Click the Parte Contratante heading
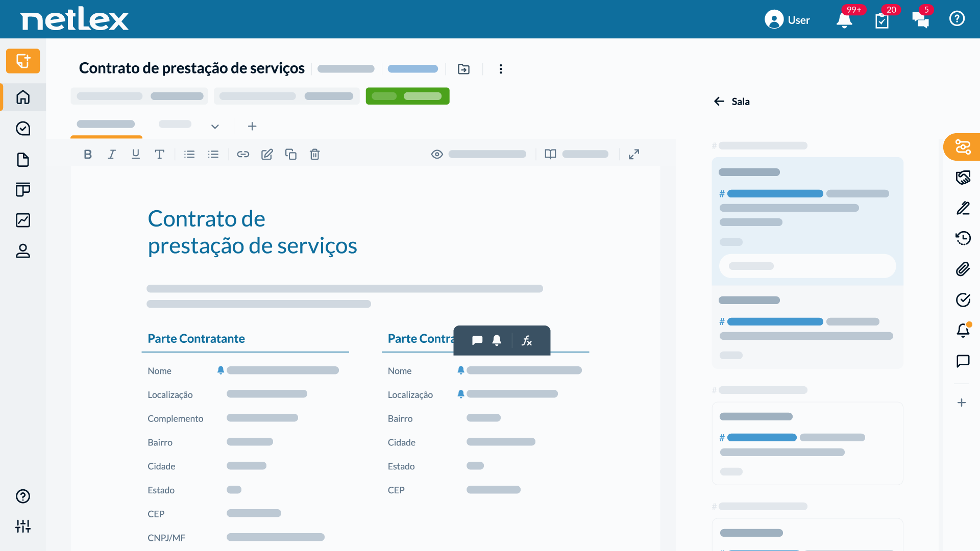The width and height of the screenshot is (980, 551). tap(196, 339)
